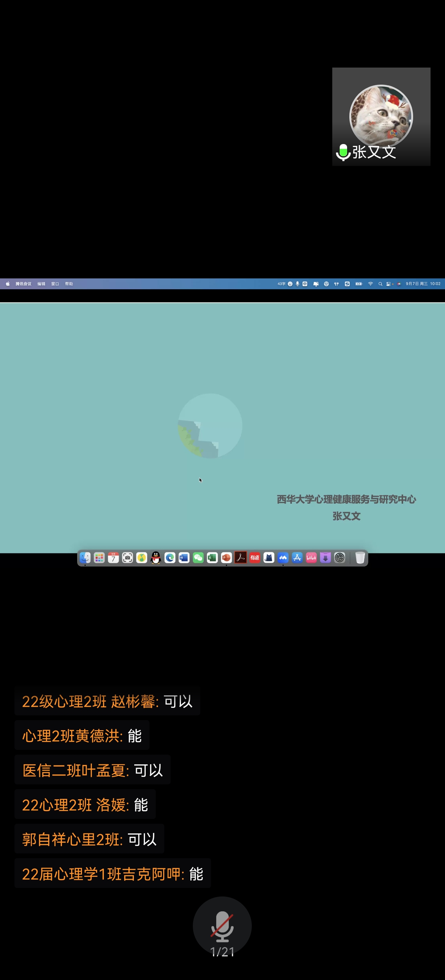The height and width of the screenshot is (980, 445).
Task: Click the 22级心理2班 赵彬馨 chat message
Action: coord(107,702)
